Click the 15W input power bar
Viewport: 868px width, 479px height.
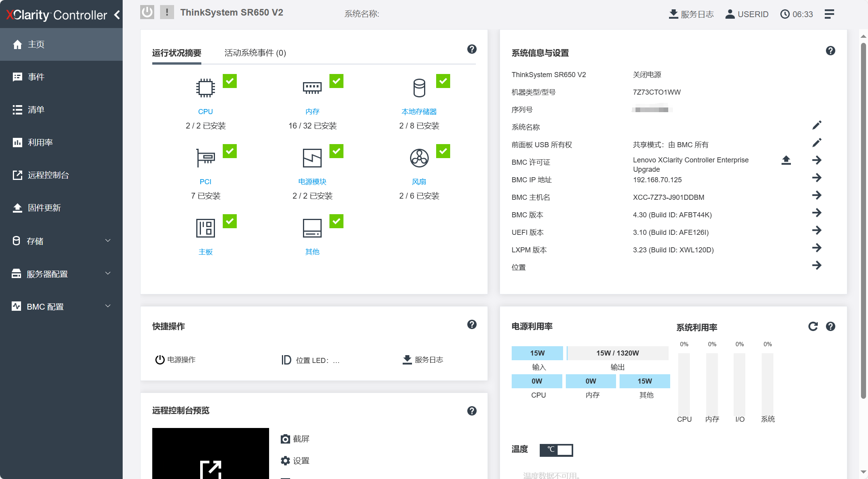pos(537,353)
